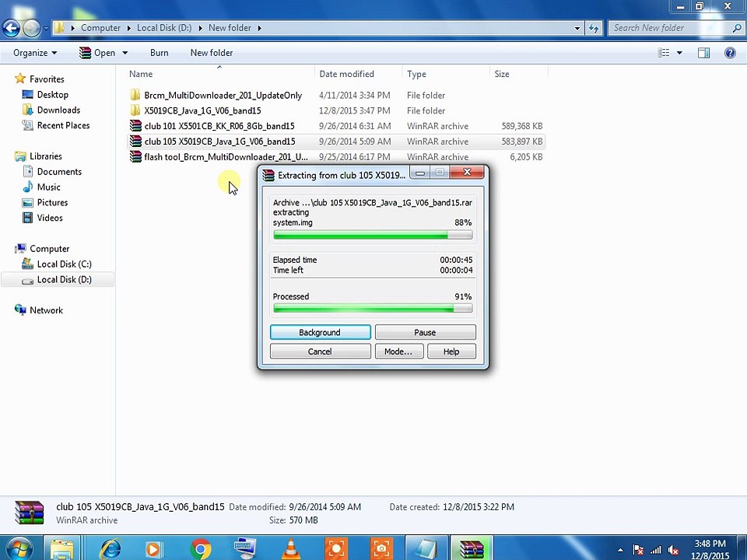Select Recent Places in Favorites
The width and height of the screenshot is (747, 560).
(63, 125)
